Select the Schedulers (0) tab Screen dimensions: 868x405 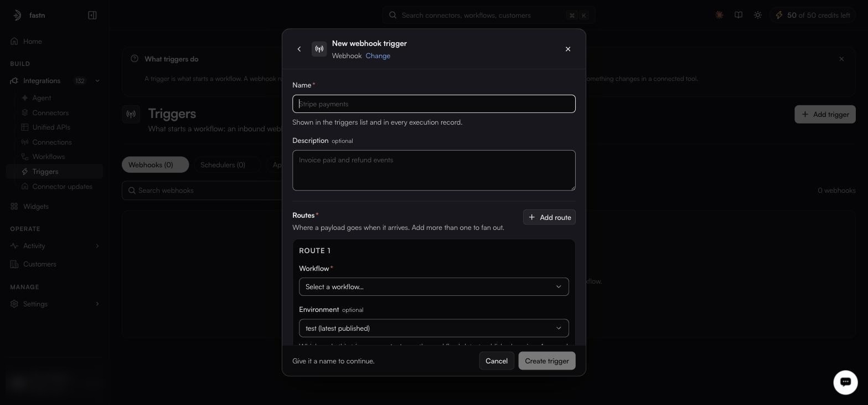(x=228, y=165)
